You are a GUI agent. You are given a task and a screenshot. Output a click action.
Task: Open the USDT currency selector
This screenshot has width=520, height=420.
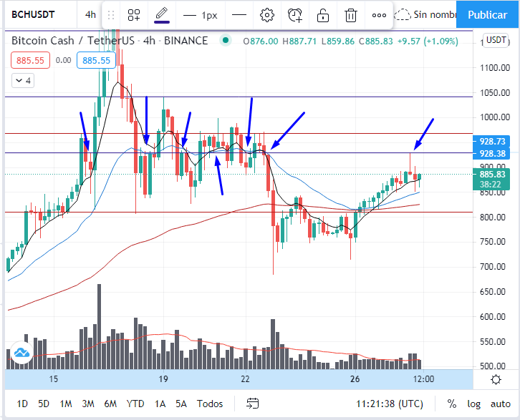(496, 40)
